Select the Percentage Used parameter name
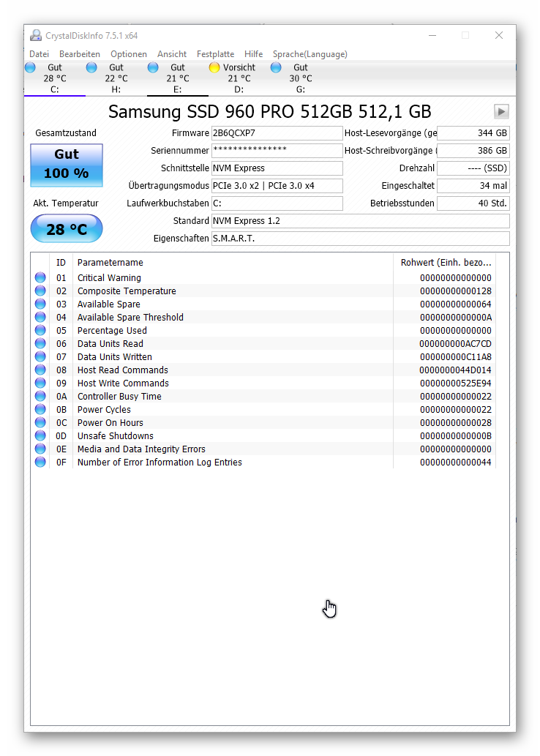Image resolution: width=540 pixels, height=756 pixels. 113,330
